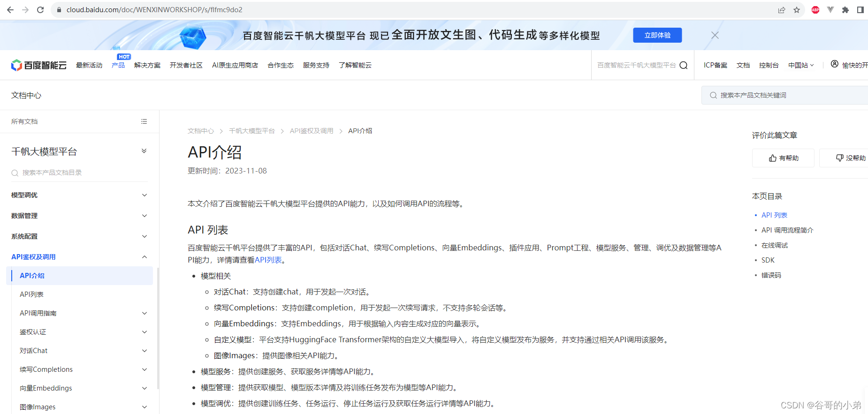
Task: Jump to API 调用流程简介 in 本页目录
Action: click(787, 230)
